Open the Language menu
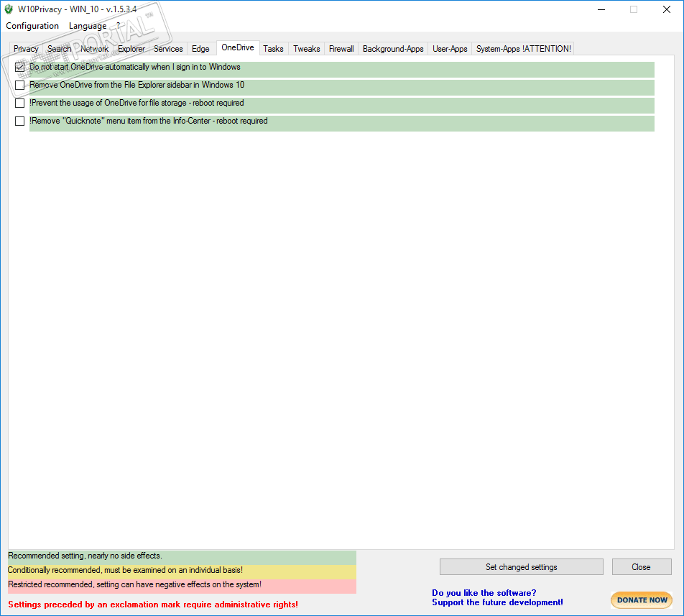Viewport: 684px width, 616px height. coord(88,26)
